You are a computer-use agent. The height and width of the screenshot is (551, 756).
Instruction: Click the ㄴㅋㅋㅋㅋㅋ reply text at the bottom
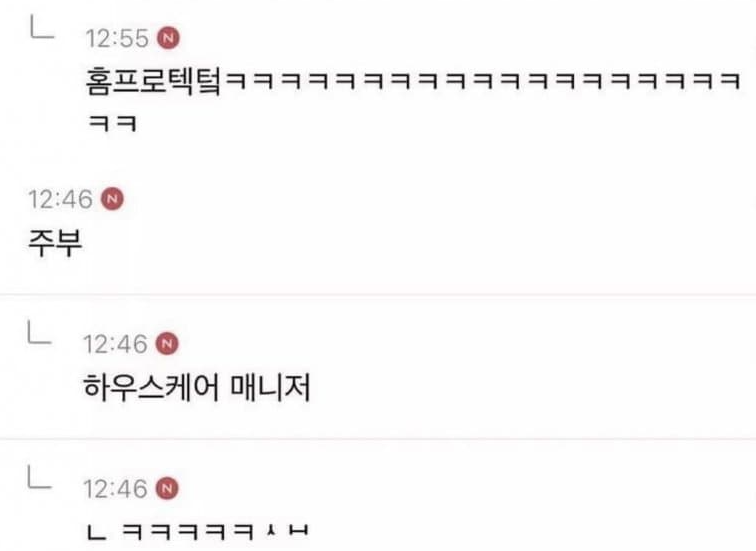coord(198,531)
